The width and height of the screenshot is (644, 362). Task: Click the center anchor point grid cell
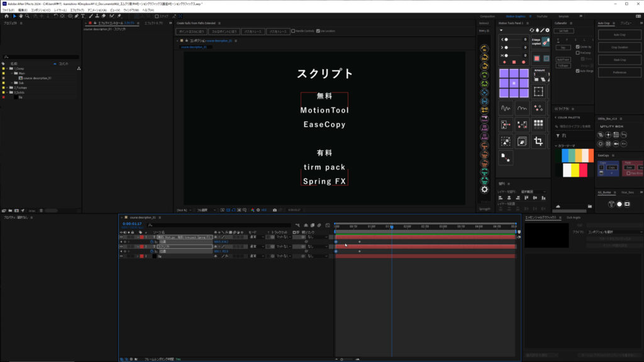(514, 83)
